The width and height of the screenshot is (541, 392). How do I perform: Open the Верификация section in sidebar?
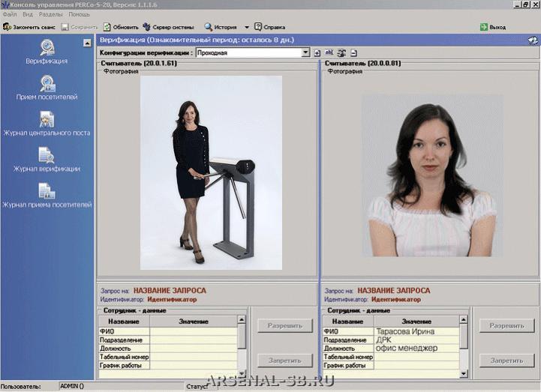[x=47, y=51]
